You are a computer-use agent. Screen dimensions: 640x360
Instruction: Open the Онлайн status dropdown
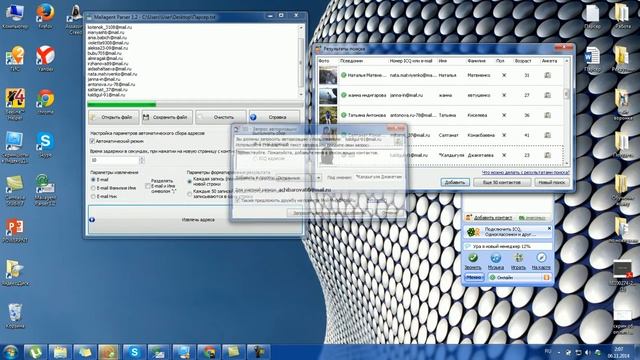[514, 278]
